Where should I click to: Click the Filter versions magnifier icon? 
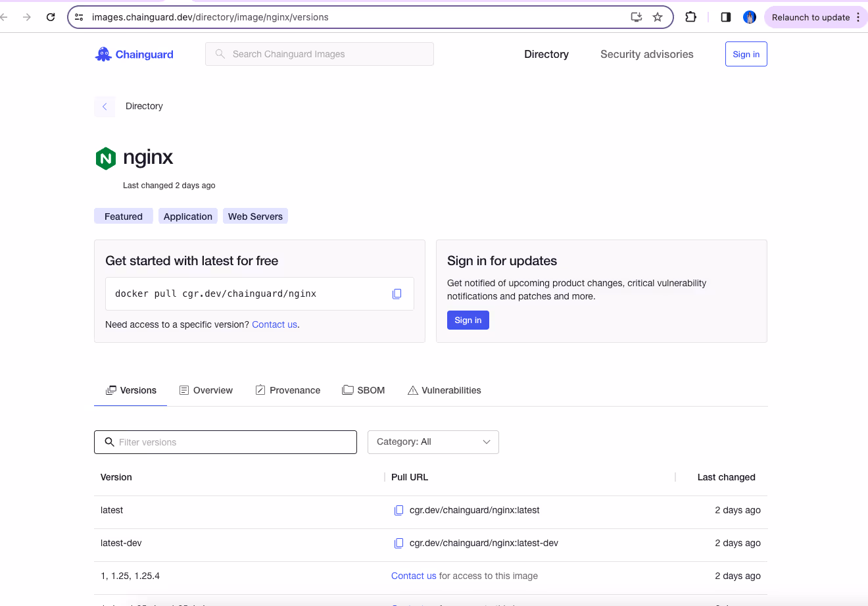click(x=110, y=442)
